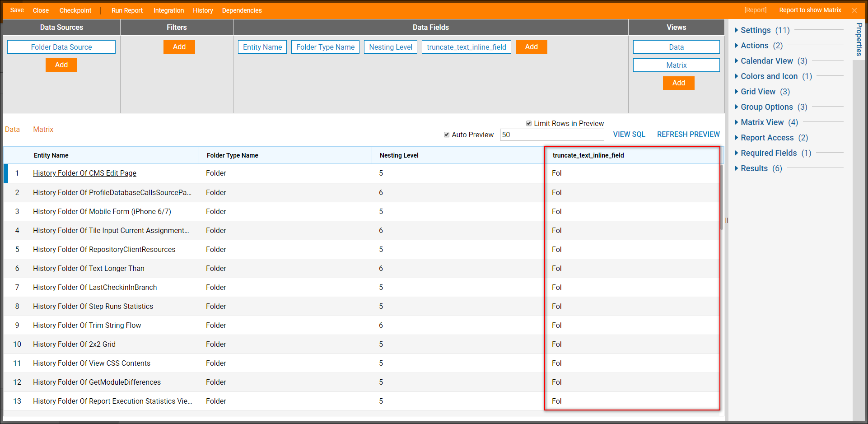Select the Entity Name data field
Image resolution: width=868 pixels, height=424 pixels.
click(x=262, y=47)
